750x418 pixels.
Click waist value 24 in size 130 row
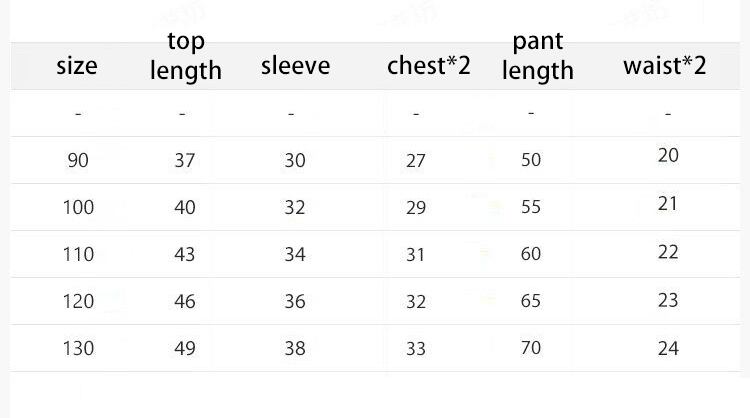(668, 348)
